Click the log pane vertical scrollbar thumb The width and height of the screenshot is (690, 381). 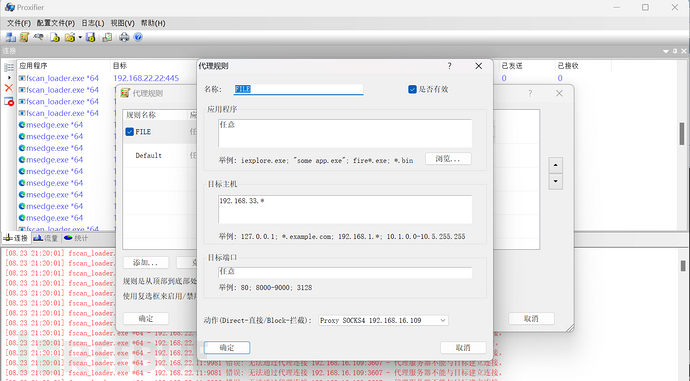pos(683,266)
